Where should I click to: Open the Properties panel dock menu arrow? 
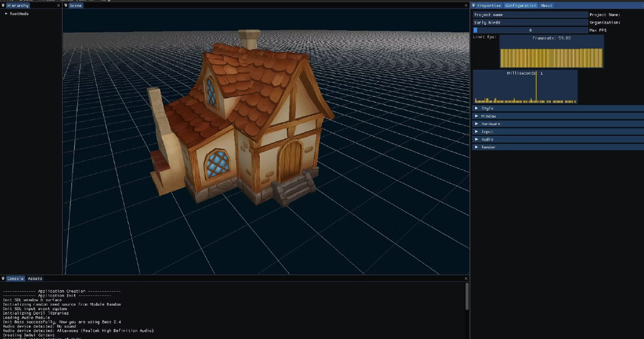[x=474, y=5]
